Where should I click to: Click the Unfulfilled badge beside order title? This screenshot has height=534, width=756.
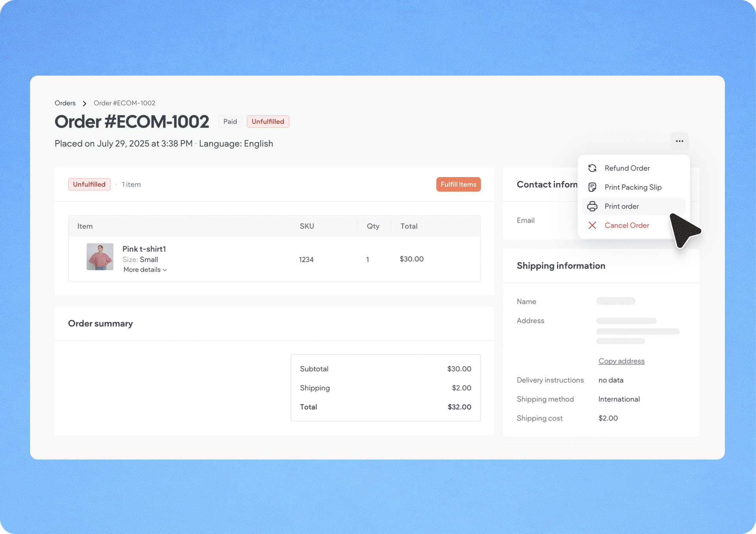pos(268,121)
